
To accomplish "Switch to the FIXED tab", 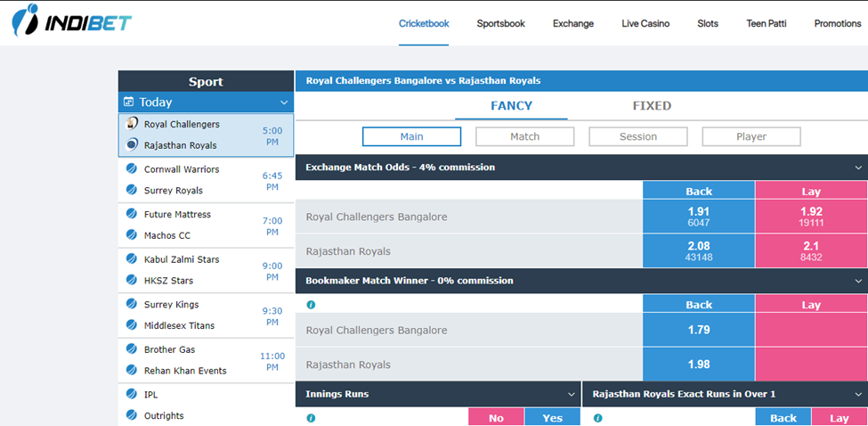I will click(x=652, y=106).
